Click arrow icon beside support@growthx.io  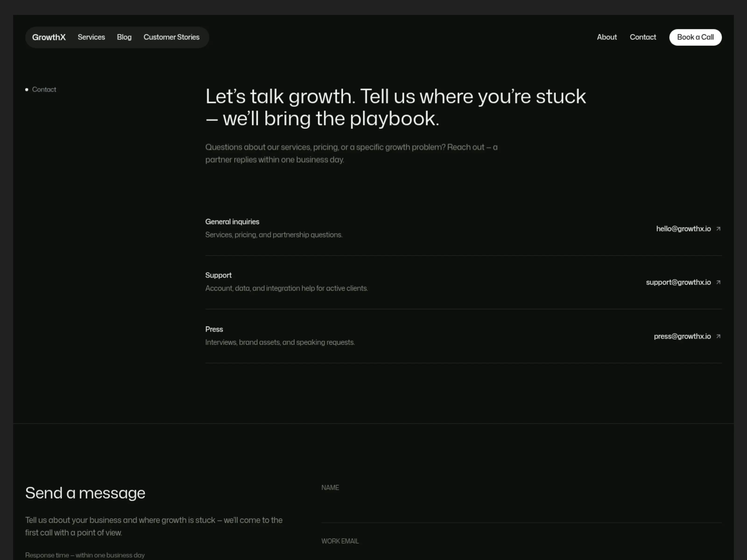(718, 283)
